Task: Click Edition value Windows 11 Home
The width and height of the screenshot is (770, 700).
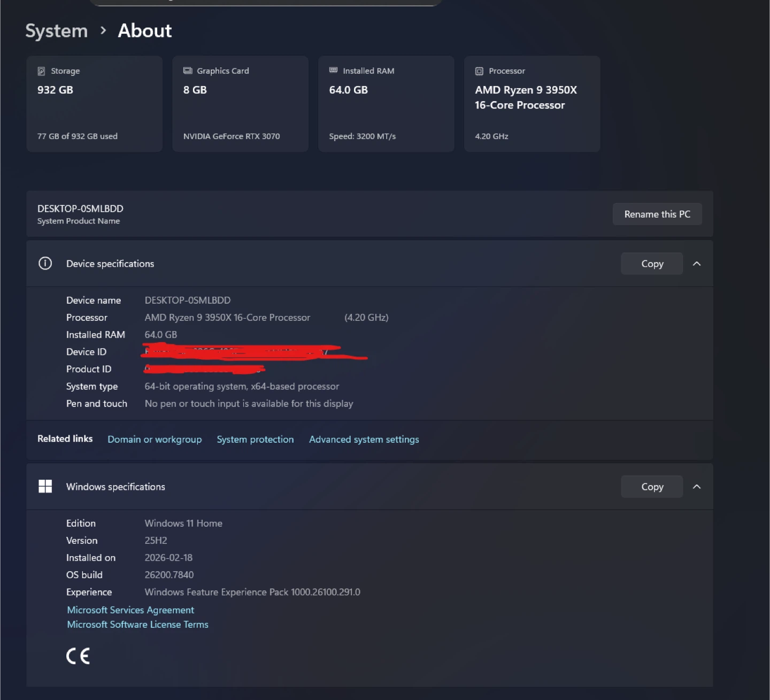Action: (183, 523)
